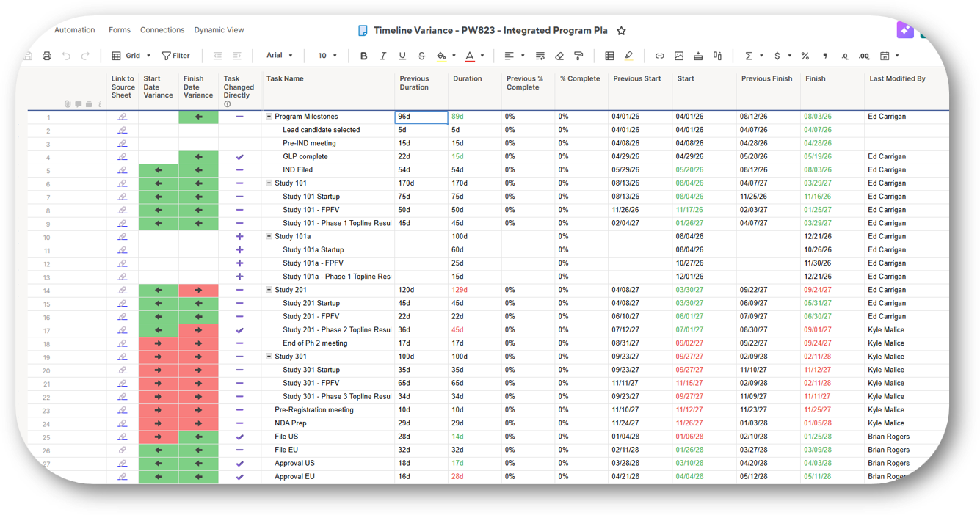Open the Dynamic View menu
Viewport: 980px width, 515px height.
(x=219, y=30)
